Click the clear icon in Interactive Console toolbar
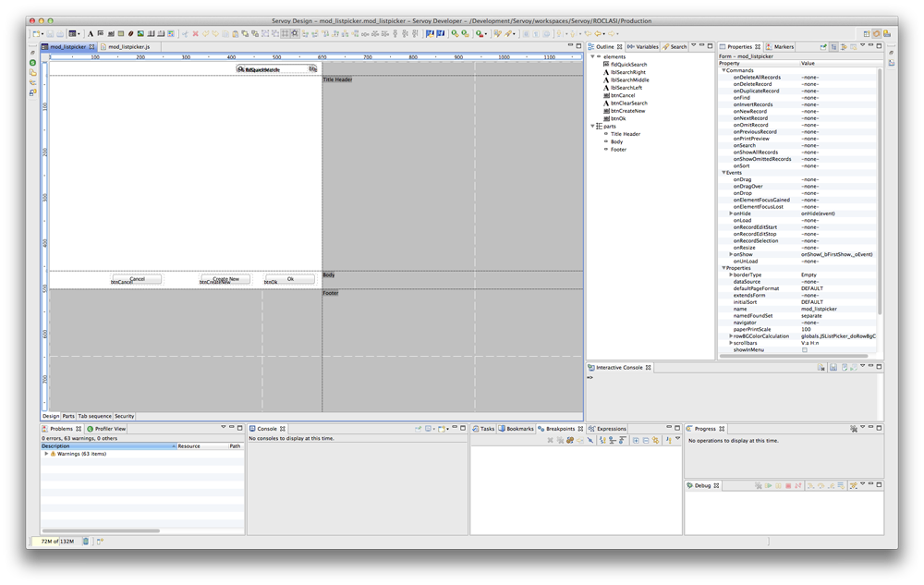924x585 pixels. (x=821, y=367)
